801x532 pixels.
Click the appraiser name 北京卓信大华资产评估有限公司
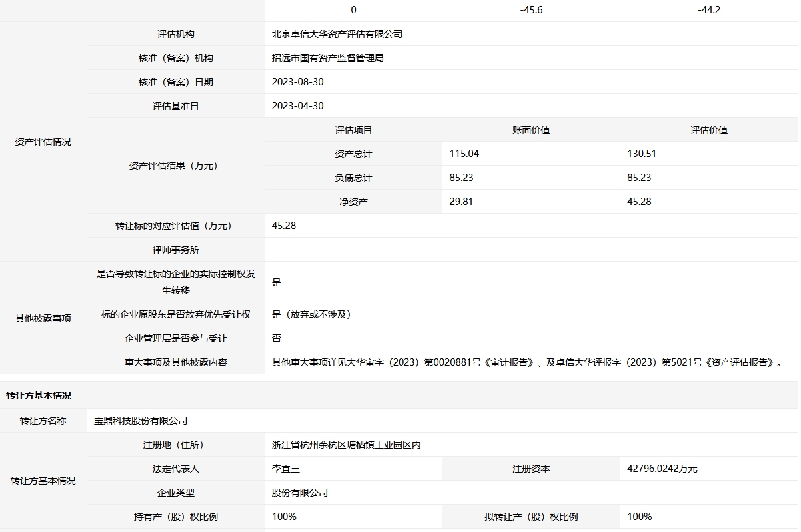coord(337,34)
